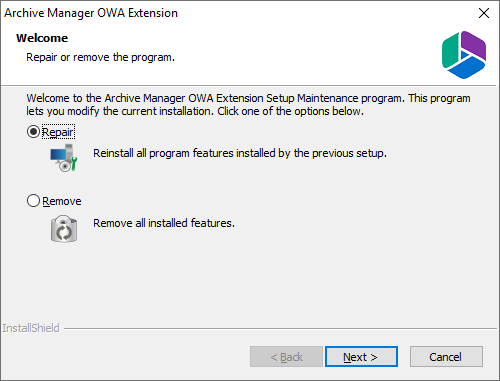
Task: Click the Setup Maintenance welcome paragraph
Action: point(248,105)
